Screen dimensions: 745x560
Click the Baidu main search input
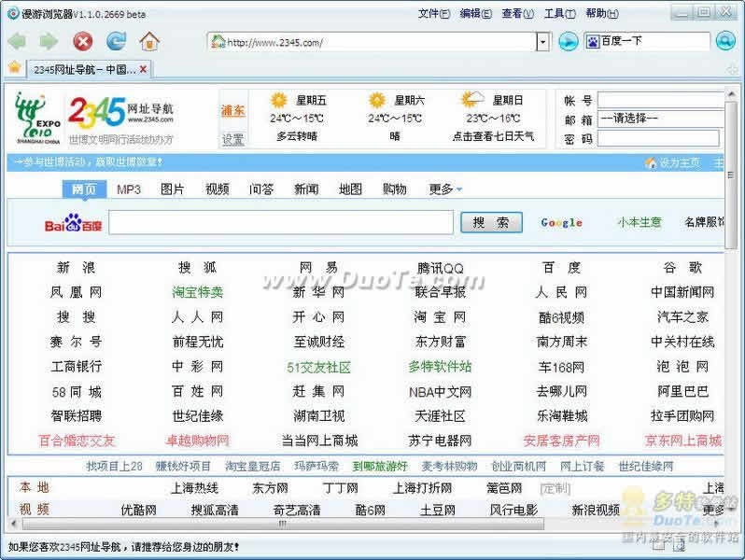pos(281,222)
